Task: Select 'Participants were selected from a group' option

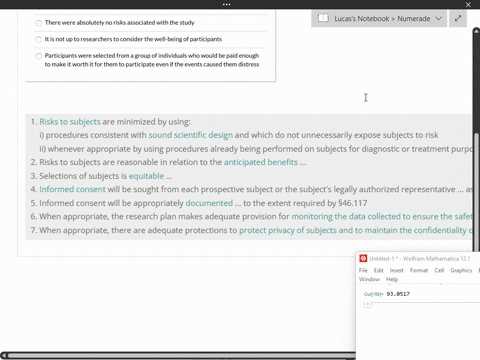Action: [x=39, y=56]
